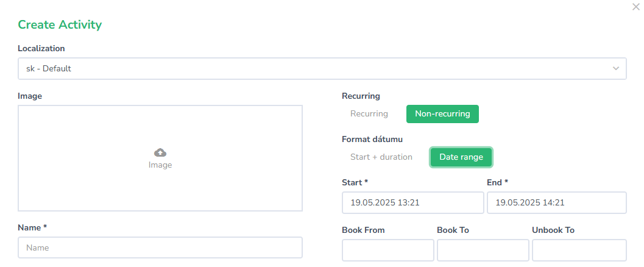
Task: Click the Create Activity heading
Action: click(x=60, y=25)
